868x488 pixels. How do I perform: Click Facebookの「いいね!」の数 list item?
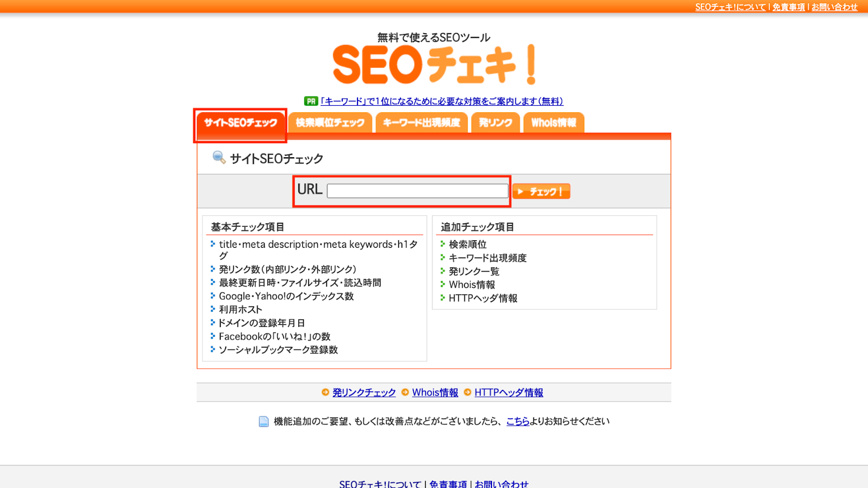click(275, 337)
